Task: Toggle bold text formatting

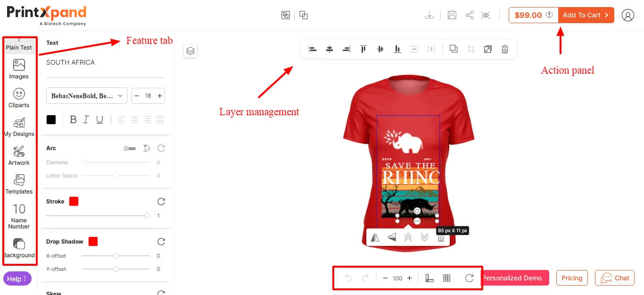Action: coord(73,120)
